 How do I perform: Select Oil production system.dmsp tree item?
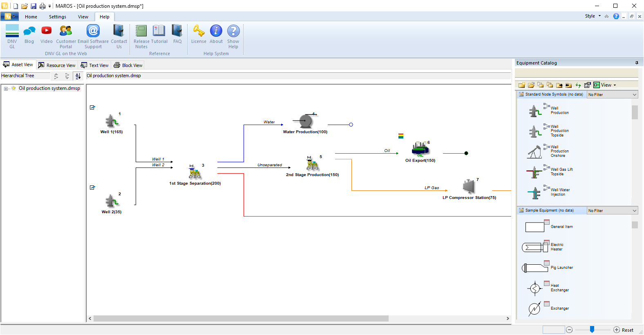click(x=49, y=88)
